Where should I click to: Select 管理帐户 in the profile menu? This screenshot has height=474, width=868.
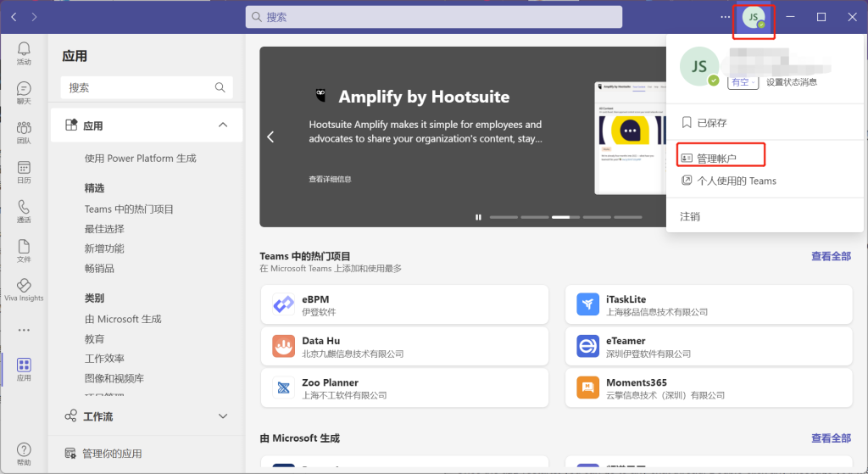716,159
